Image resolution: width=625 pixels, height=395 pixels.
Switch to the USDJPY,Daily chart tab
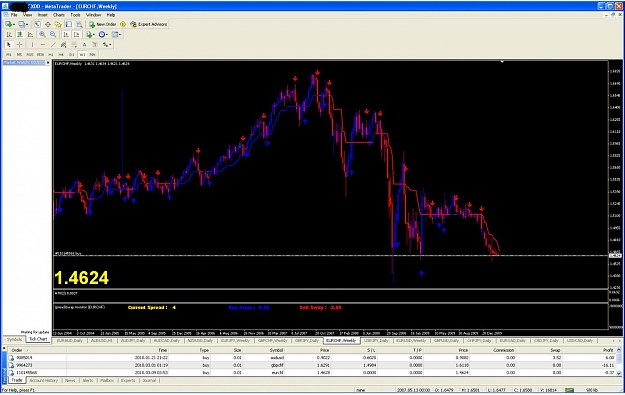click(x=376, y=340)
